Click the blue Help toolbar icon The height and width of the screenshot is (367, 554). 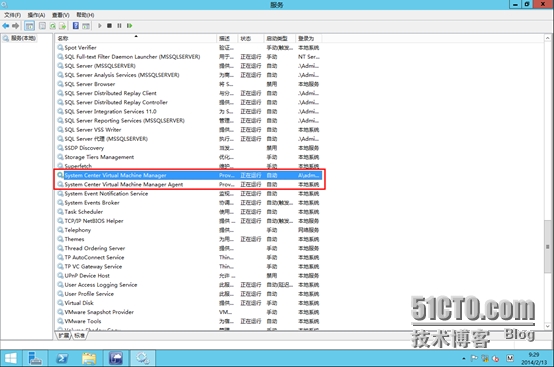(76, 26)
